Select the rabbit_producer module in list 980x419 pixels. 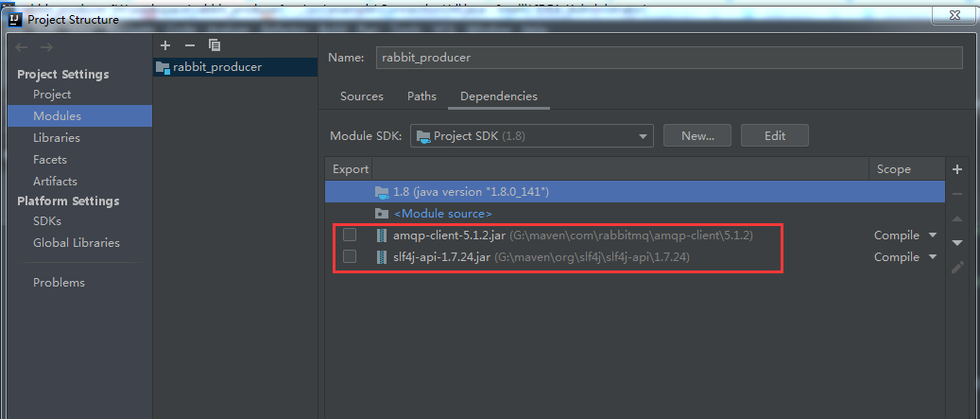coord(235,67)
